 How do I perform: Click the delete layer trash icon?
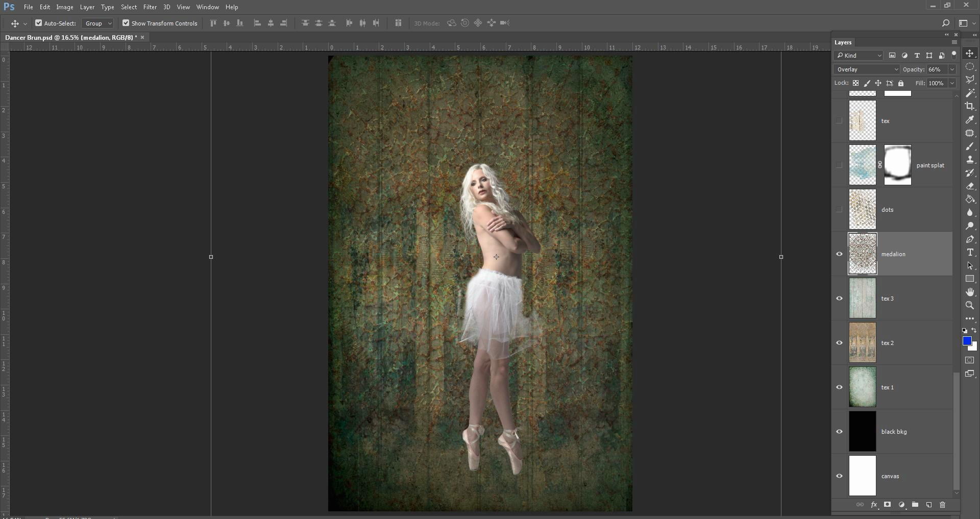(942, 505)
